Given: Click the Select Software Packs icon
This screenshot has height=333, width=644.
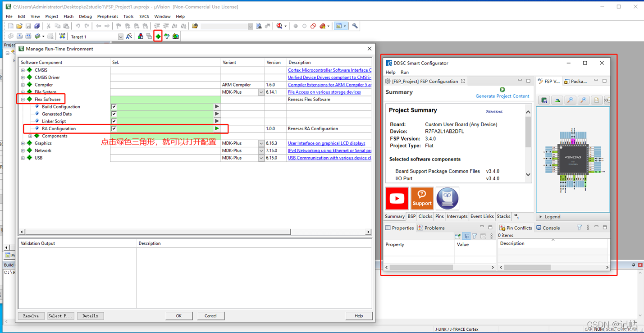Looking at the screenshot, I should 167,36.
